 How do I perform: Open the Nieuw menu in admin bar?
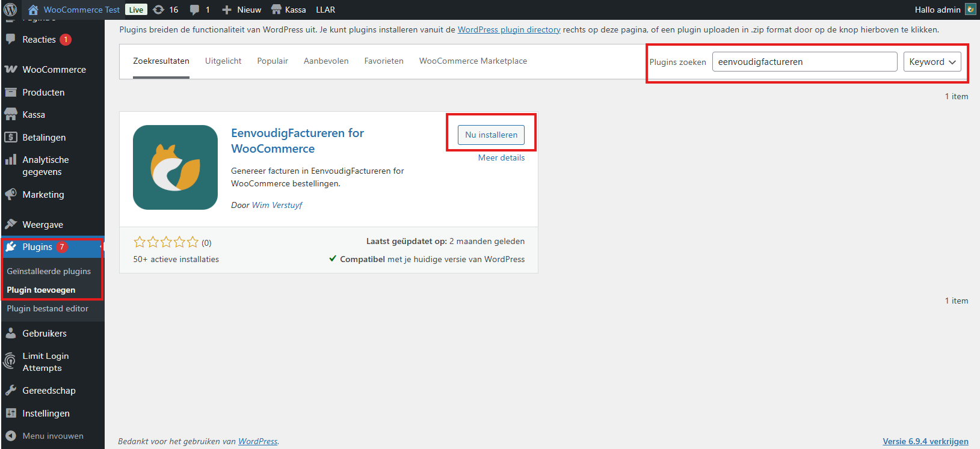click(x=241, y=10)
